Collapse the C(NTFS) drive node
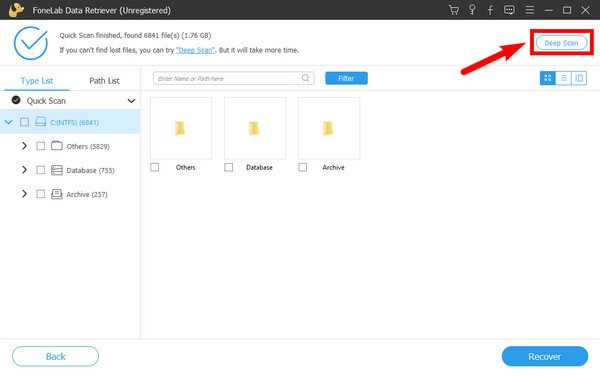This screenshot has width=600, height=378. (8, 122)
